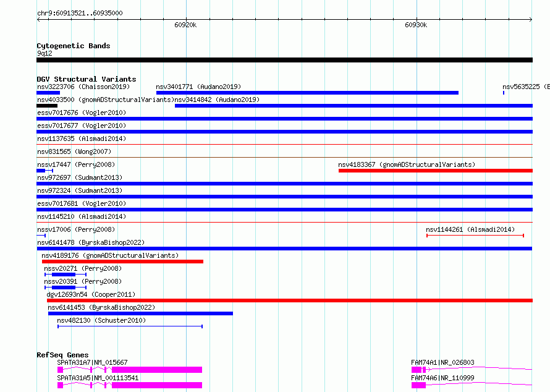Click the nsv4183367 (gnomADStructuralVariants) text label

(407, 164)
